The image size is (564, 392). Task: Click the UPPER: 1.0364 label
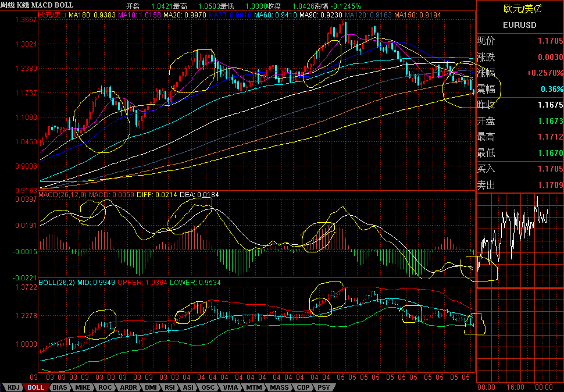[x=142, y=282]
